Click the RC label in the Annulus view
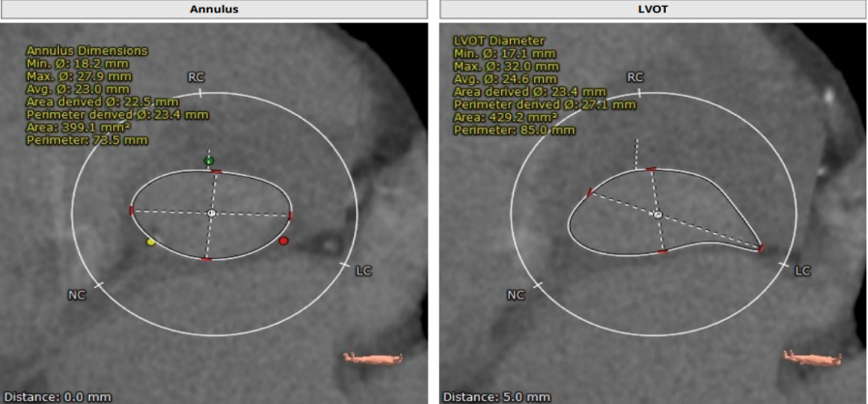This screenshot has height=404, width=868. click(x=196, y=77)
